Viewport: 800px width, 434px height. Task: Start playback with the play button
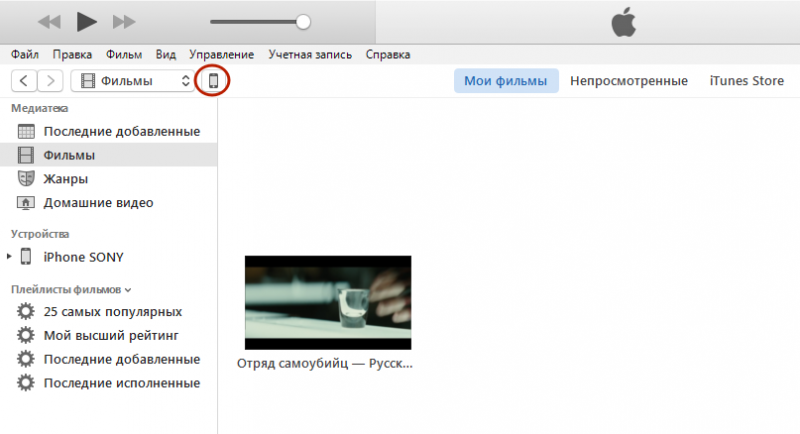coord(86,22)
